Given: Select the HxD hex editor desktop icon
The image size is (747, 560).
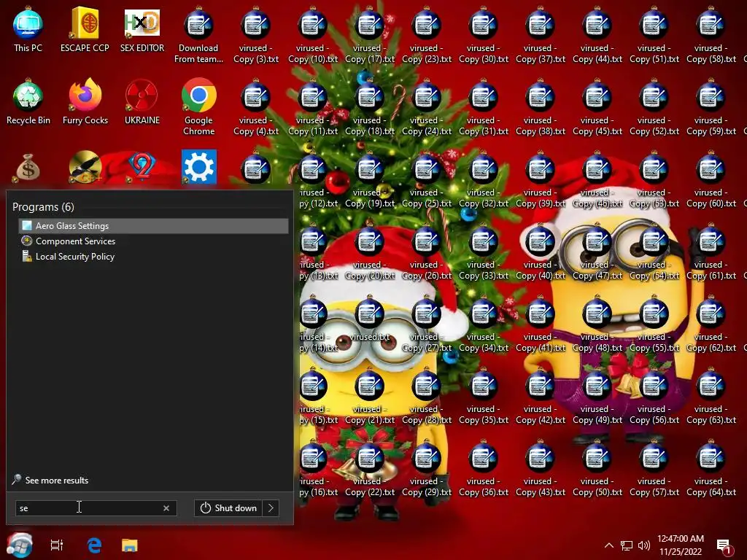Looking at the screenshot, I should [142, 29].
